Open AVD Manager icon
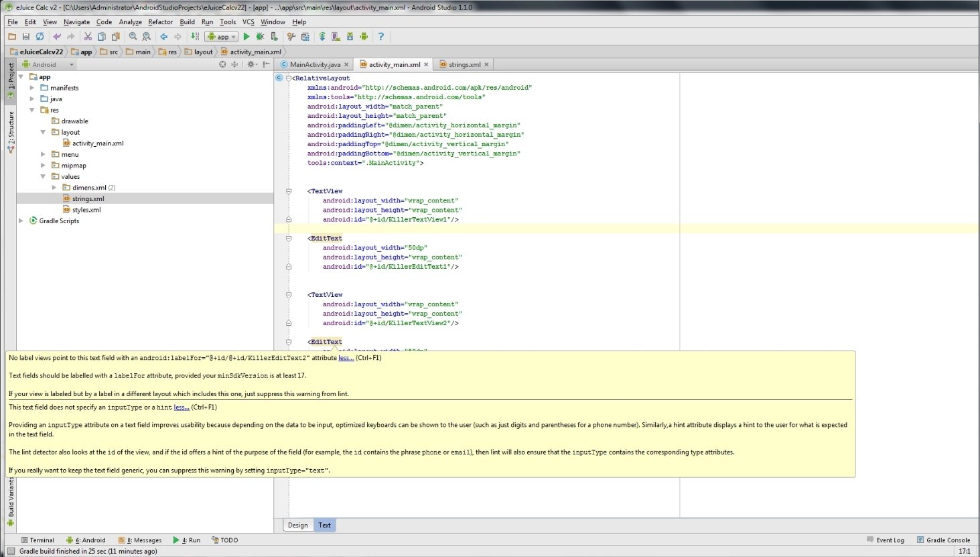The image size is (980, 557). [336, 37]
